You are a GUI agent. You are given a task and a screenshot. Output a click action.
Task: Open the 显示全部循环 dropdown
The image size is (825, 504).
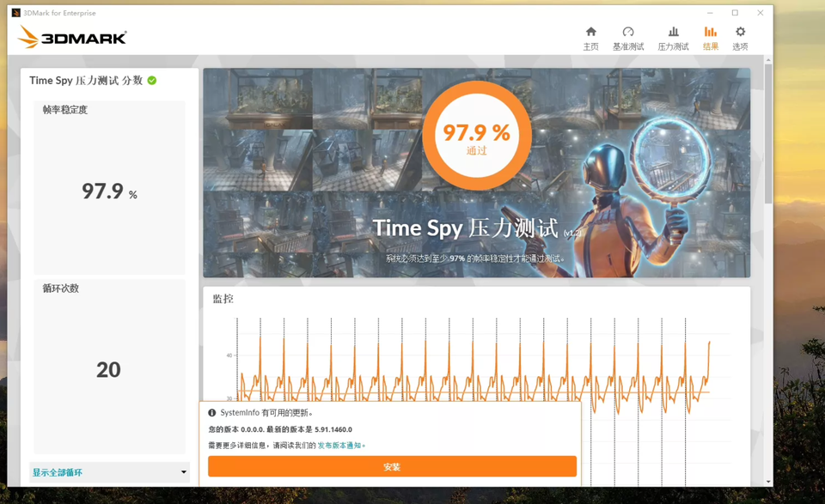(x=109, y=472)
